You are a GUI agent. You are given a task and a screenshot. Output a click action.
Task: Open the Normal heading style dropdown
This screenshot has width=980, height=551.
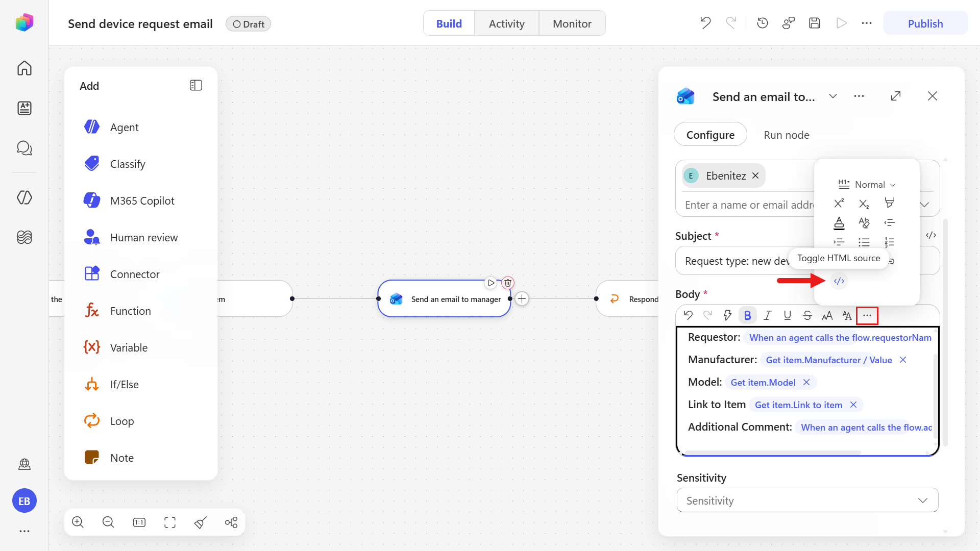tap(867, 184)
